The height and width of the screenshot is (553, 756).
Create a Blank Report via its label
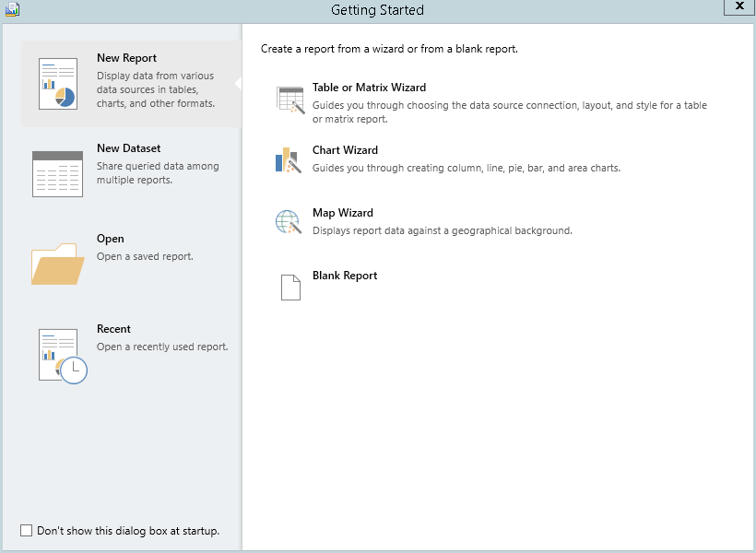pyautogui.click(x=345, y=276)
